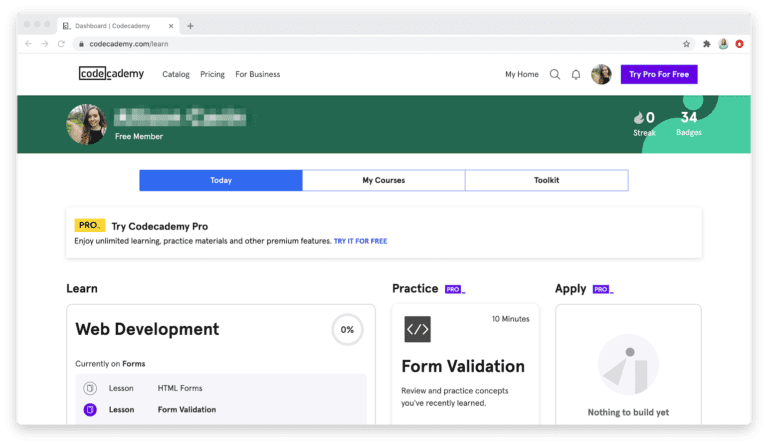Click the HTML Forms lesson icon
768x446 pixels.
pyautogui.click(x=90, y=388)
